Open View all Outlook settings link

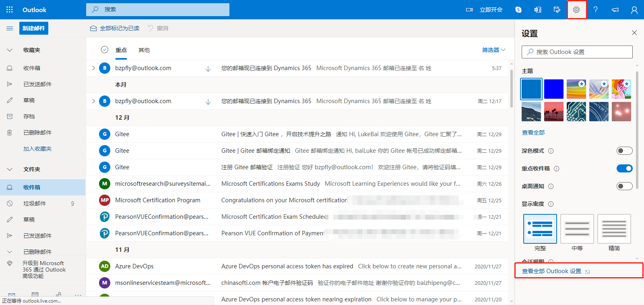coord(556,271)
